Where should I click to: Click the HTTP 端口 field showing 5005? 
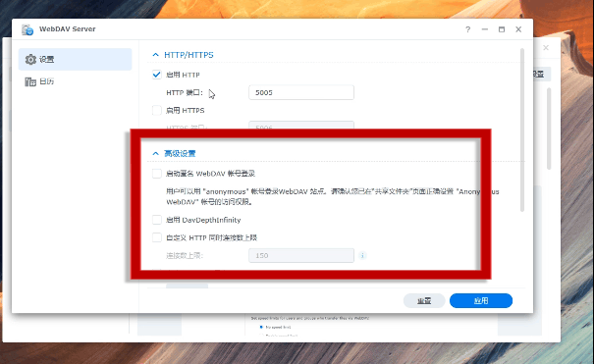click(301, 92)
